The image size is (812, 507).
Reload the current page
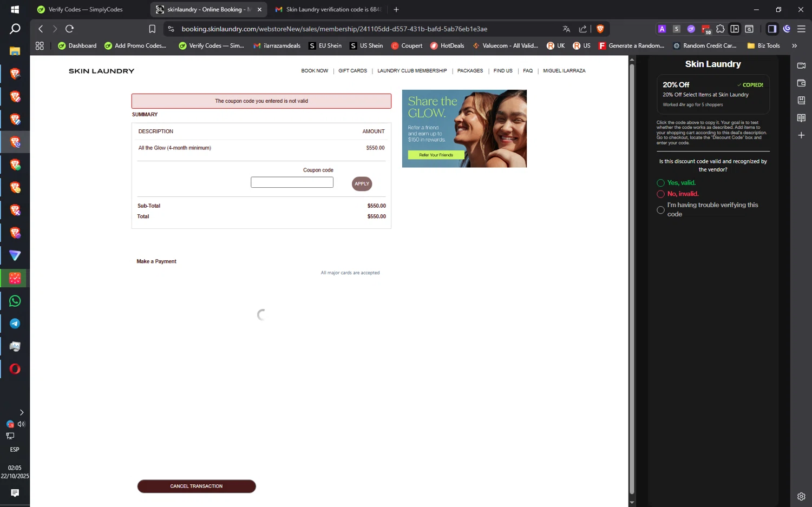[69, 29]
